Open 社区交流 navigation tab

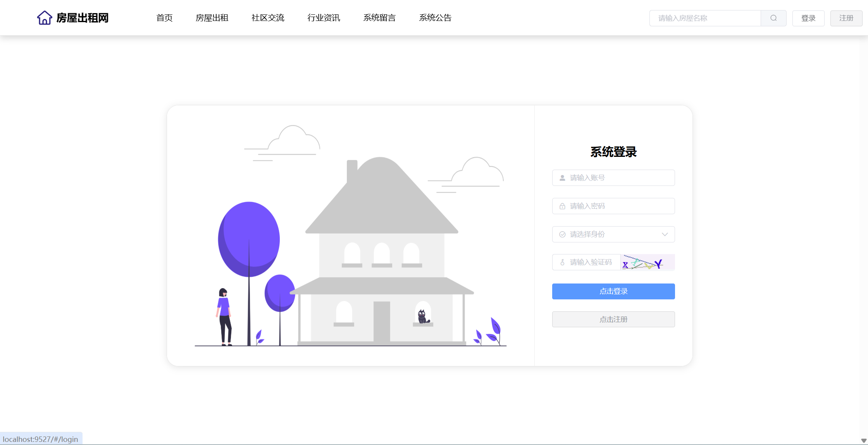pos(268,18)
